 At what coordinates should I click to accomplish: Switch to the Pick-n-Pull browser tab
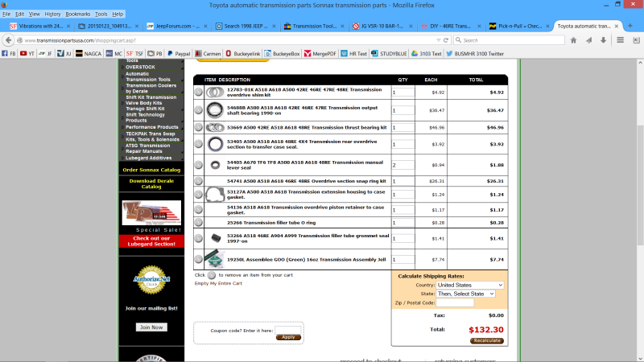point(519,26)
